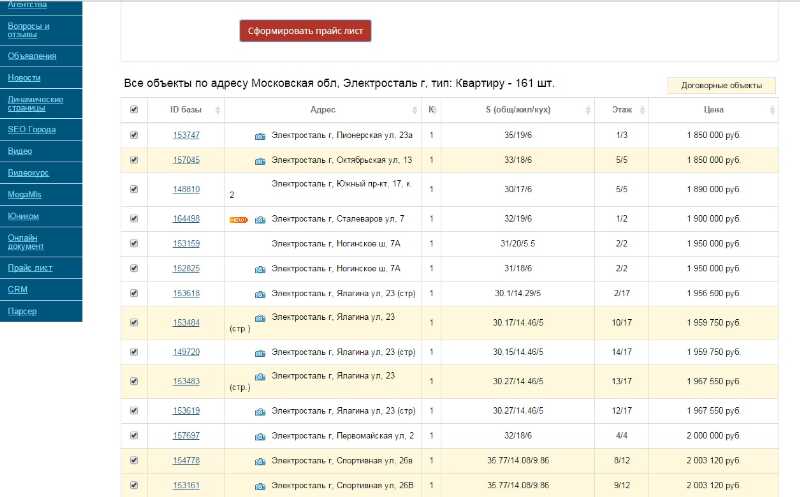Open Онлайн документ sidebar item
The height and width of the screenshot is (497, 800).
(x=26, y=242)
